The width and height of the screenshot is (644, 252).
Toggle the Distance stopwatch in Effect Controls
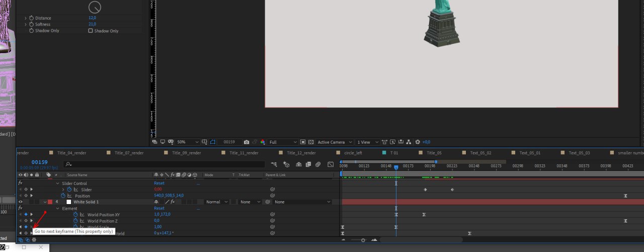tap(31, 18)
